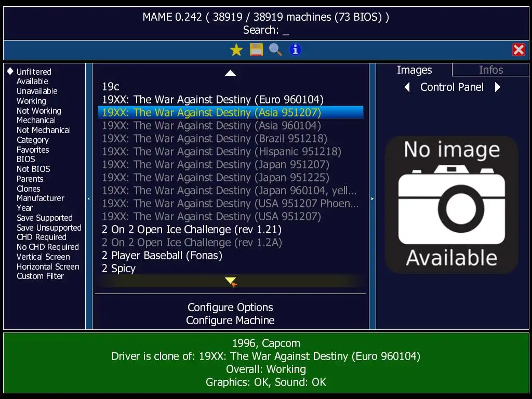Collapse the left filter panel divider arrow

tap(89, 199)
